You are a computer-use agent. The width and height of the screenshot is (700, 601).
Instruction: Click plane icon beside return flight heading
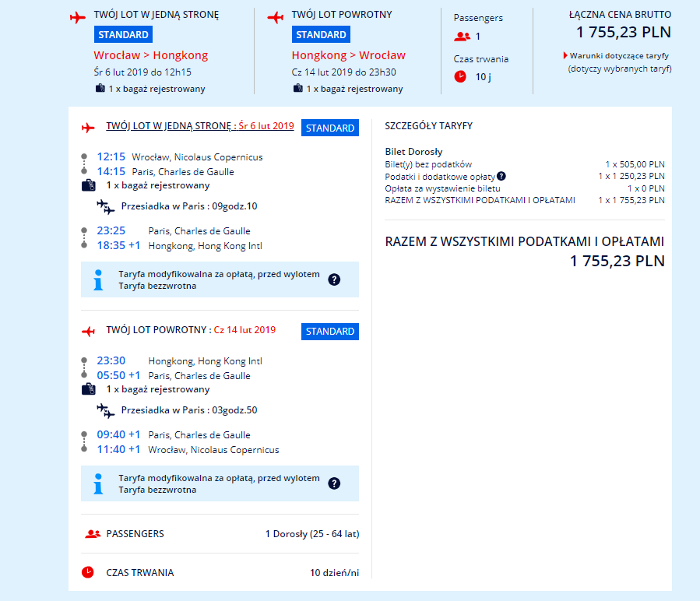89,332
